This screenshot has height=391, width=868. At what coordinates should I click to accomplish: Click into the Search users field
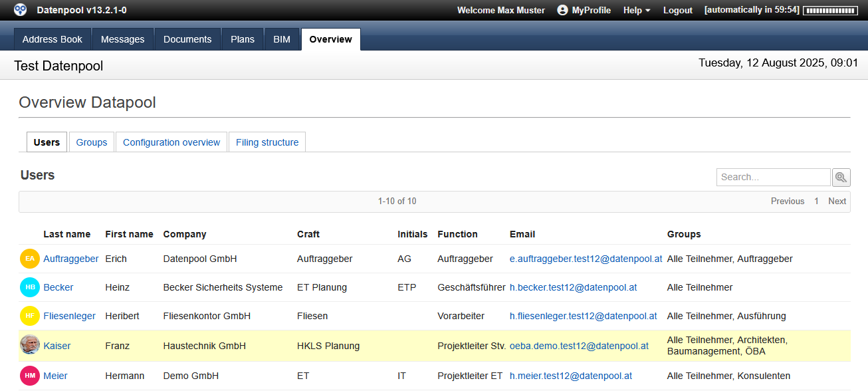click(x=773, y=177)
